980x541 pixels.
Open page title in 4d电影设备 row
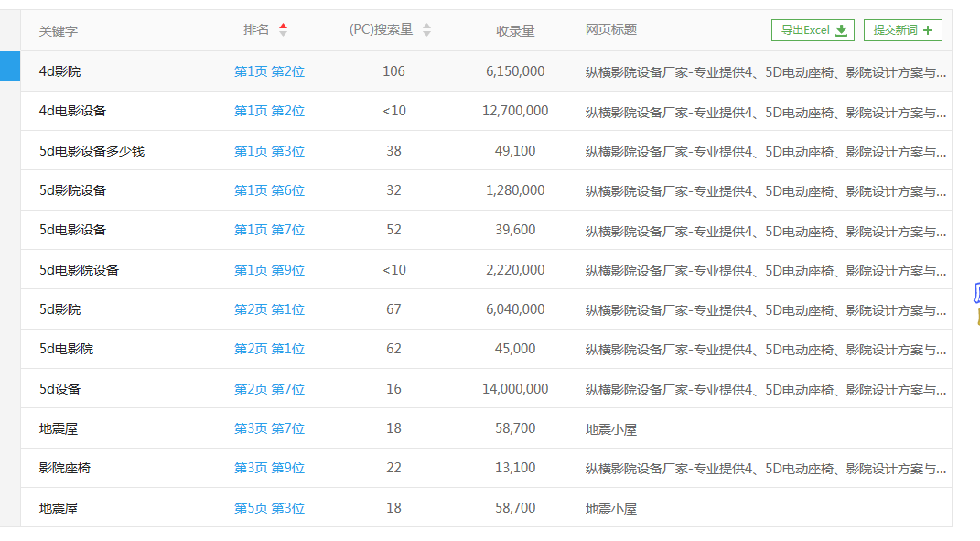tap(765, 112)
